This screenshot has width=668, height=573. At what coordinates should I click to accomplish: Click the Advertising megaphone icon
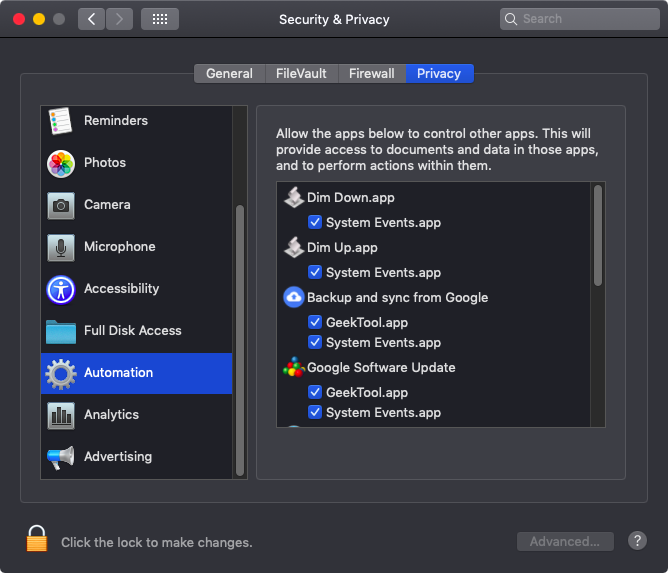(61, 458)
